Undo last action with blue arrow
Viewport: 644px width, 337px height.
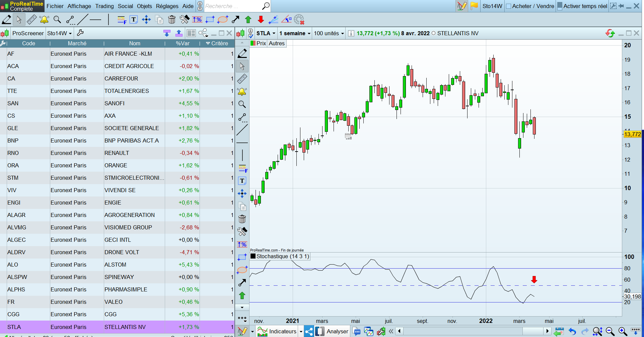(572, 332)
